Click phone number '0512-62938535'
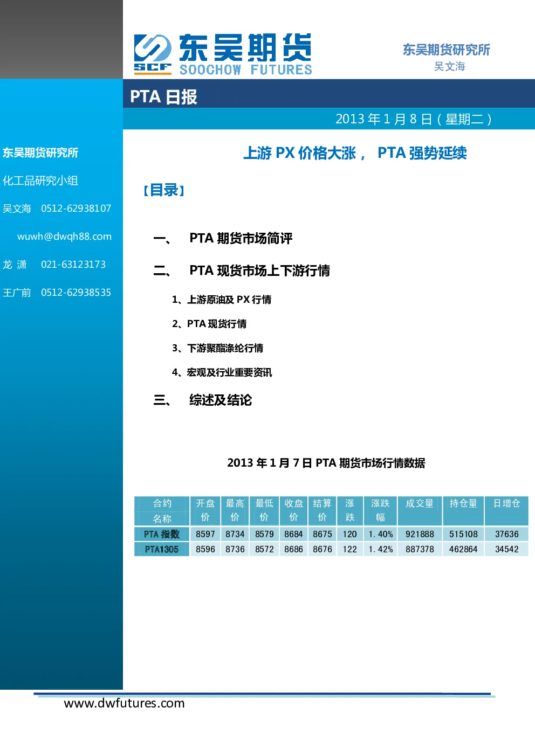Image resolution: width=535 pixels, height=756 pixels. pyautogui.click(x=76, y=293)
